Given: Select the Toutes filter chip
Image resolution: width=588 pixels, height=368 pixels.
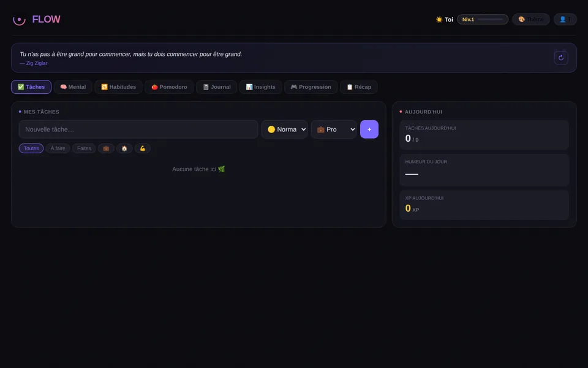Looking at the screenshot, I should click(x=31, y=148).
